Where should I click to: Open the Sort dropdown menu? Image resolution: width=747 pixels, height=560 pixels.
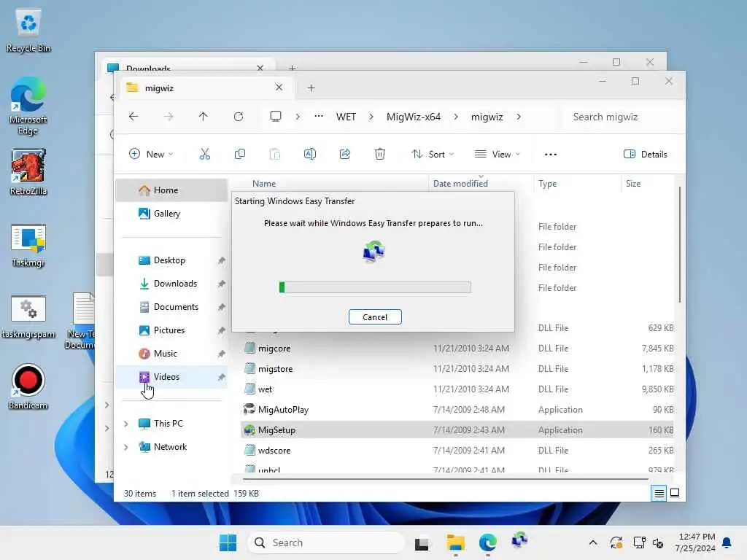[x=433, y=154]
